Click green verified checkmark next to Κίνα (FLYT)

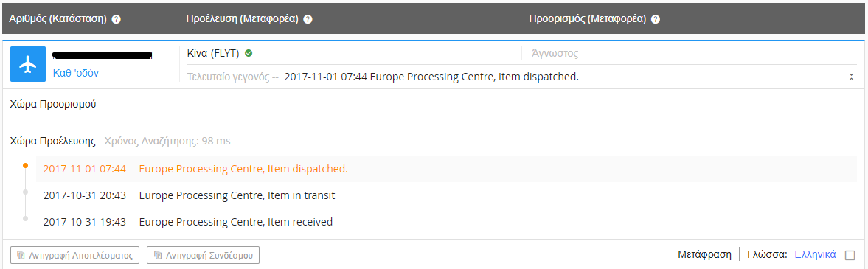pos(249,54)
